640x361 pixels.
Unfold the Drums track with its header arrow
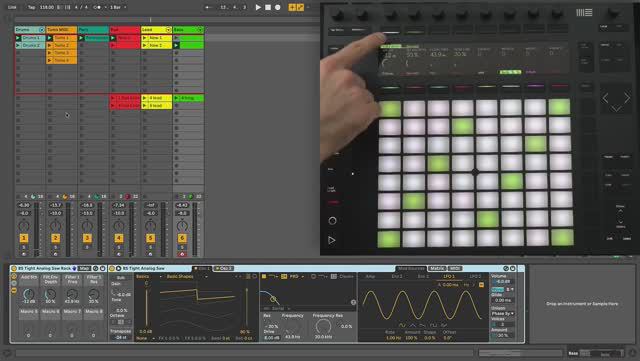(x=42, y=30)
